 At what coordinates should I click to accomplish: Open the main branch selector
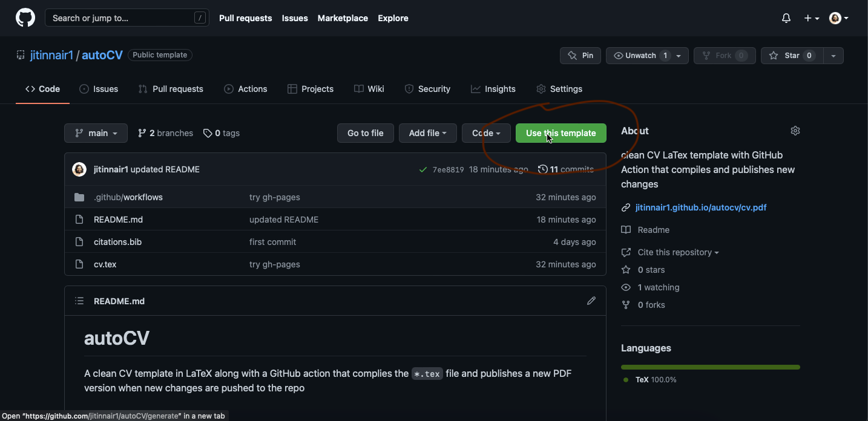click(96, 133)
